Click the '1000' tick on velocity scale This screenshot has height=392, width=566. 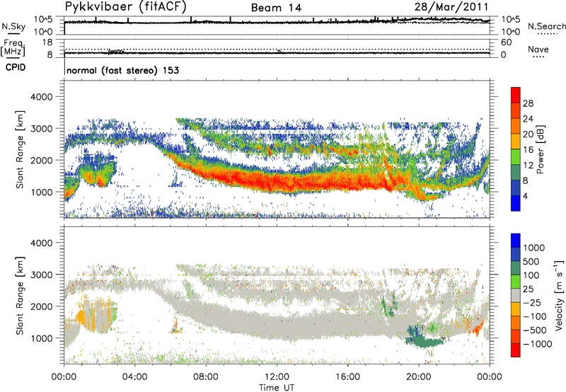534,248
